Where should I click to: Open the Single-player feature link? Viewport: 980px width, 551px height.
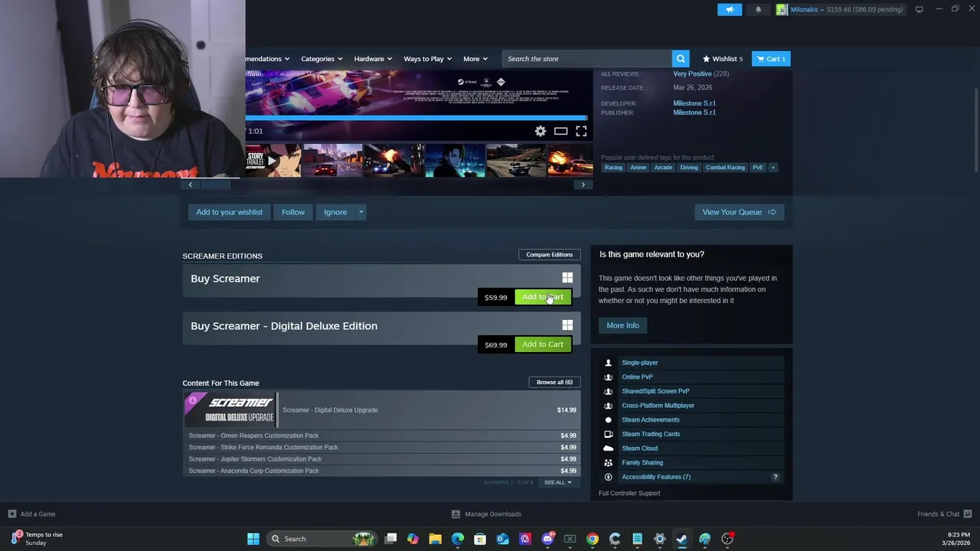point(640,363)
